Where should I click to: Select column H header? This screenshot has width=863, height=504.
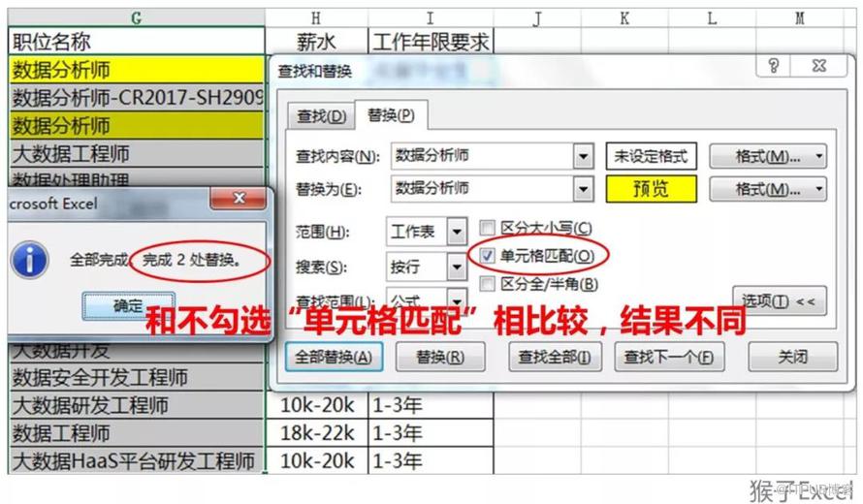(x=316, y=18)
